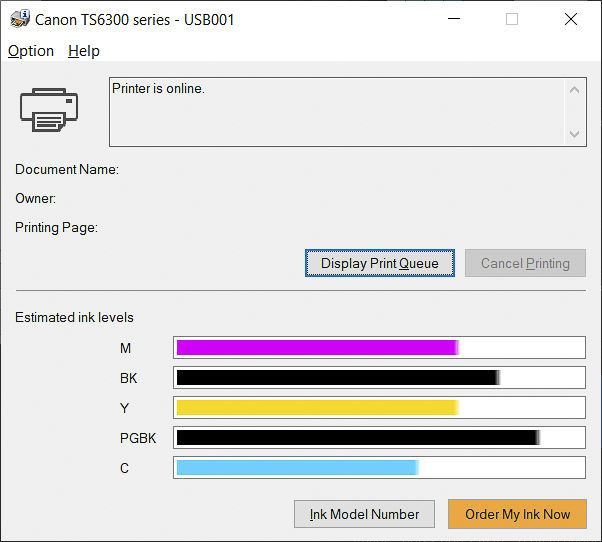Image resolution: width=602 pixels, height=542 pixels.
Task: Click the M ink label
Action: [x=125, y=348]
